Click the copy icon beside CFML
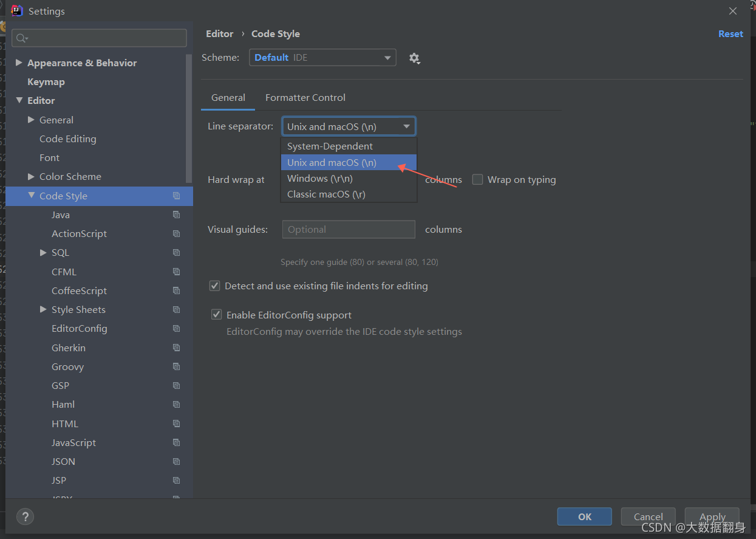756x539 pixels. click(x=177, y=272)
